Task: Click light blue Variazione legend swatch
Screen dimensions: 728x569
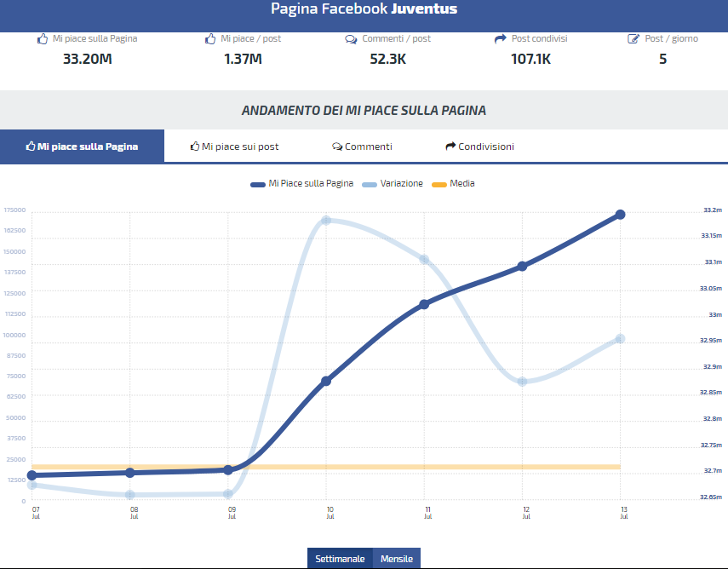Action: tap(369, 184)
